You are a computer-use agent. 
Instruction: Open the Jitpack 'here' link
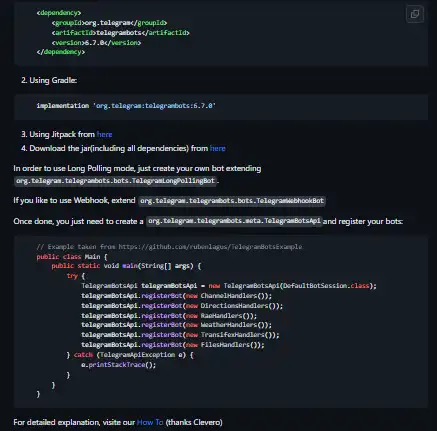click(104, 134)
